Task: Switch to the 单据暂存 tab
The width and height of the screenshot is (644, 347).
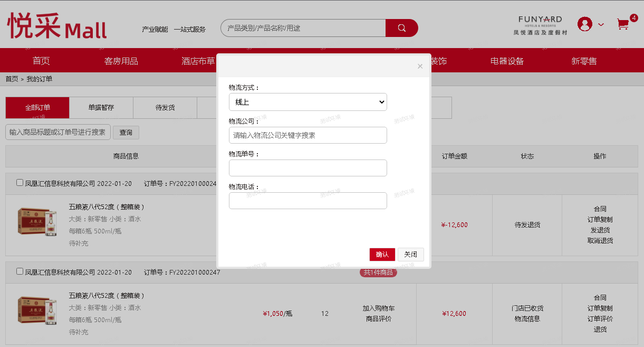Action: [x=101, y=108]
